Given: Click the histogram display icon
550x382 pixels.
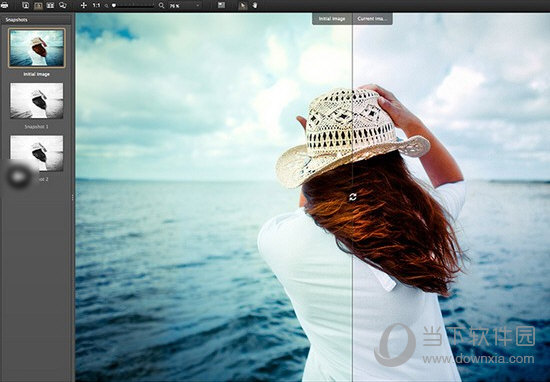Looking at the screenshot, I should [x=221, y=5].
